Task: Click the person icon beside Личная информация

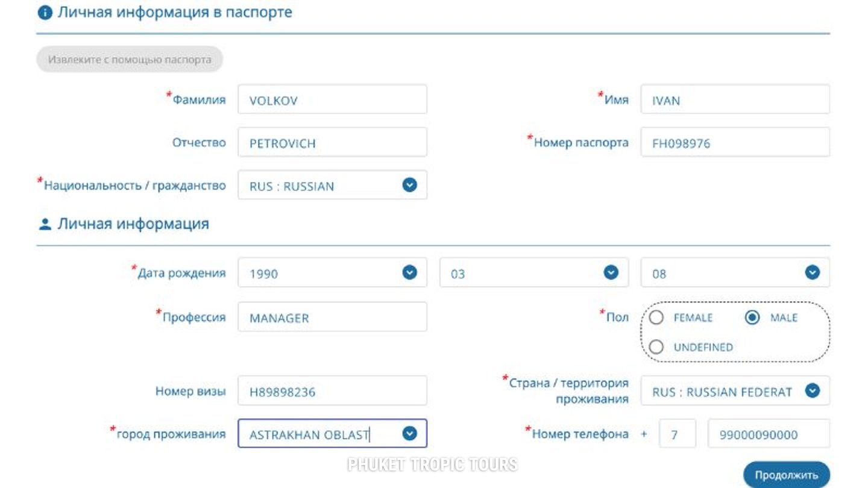Action: (45, 225)
